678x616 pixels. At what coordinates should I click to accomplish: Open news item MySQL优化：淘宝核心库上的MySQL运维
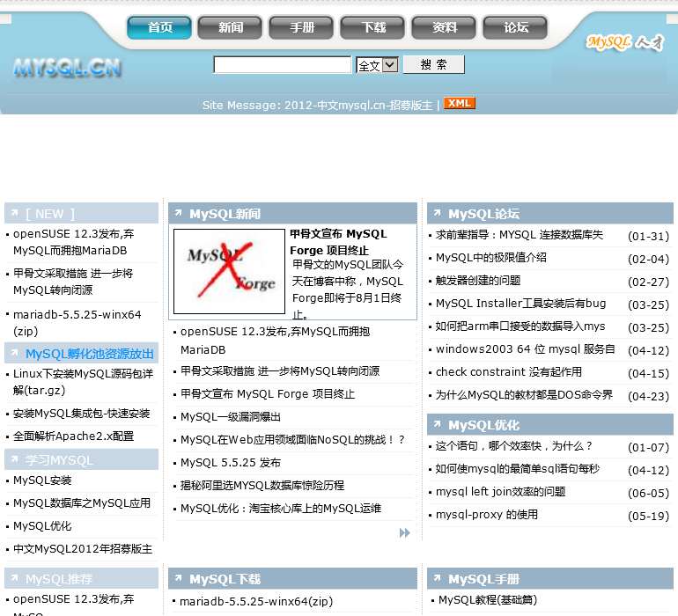tap(281, 509)
